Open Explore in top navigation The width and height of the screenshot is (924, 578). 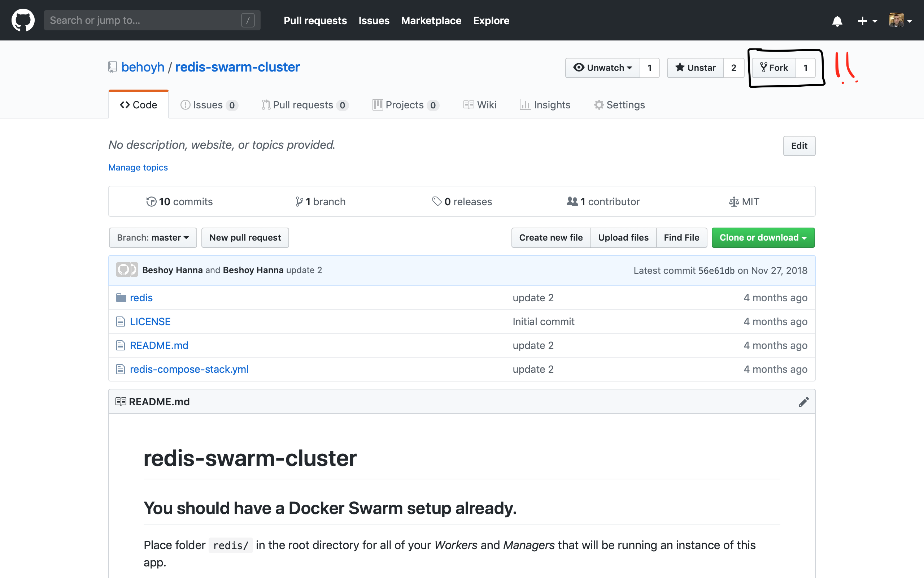tap(491, 21)
